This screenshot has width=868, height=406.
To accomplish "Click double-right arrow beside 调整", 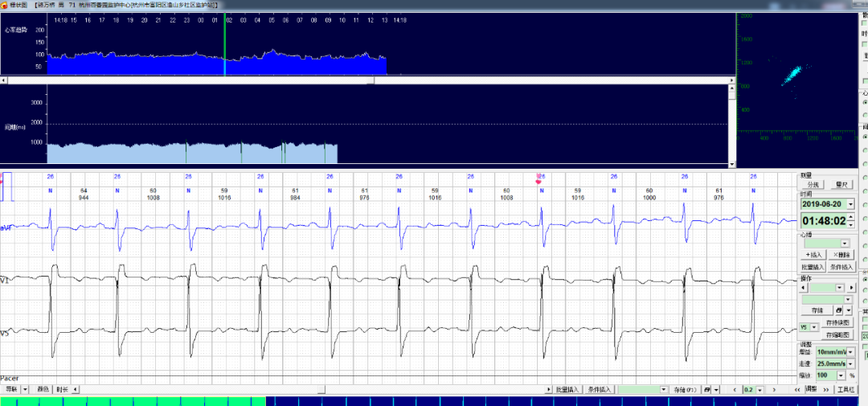I will pos(826,390).
